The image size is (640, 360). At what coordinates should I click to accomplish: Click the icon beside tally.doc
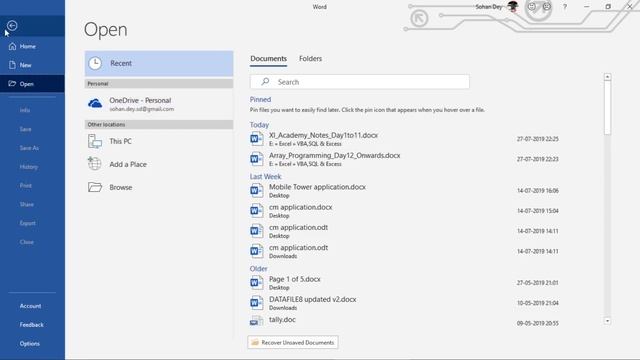coord(256,321)
